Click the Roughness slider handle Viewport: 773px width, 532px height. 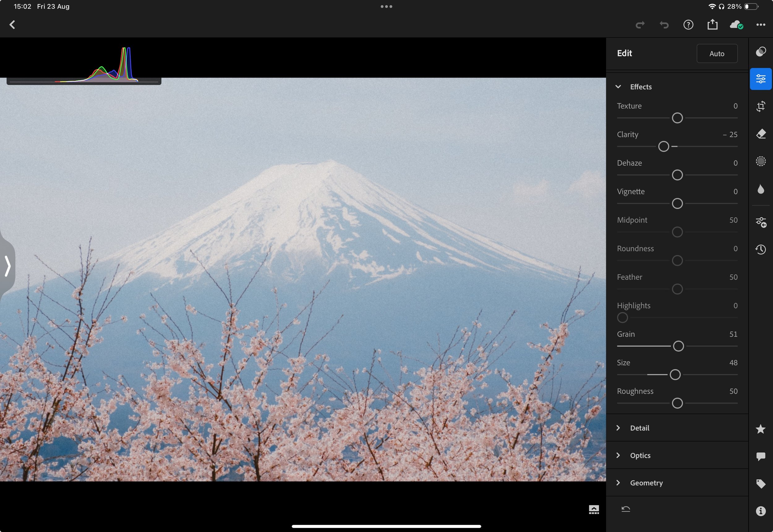click(677, 403)
